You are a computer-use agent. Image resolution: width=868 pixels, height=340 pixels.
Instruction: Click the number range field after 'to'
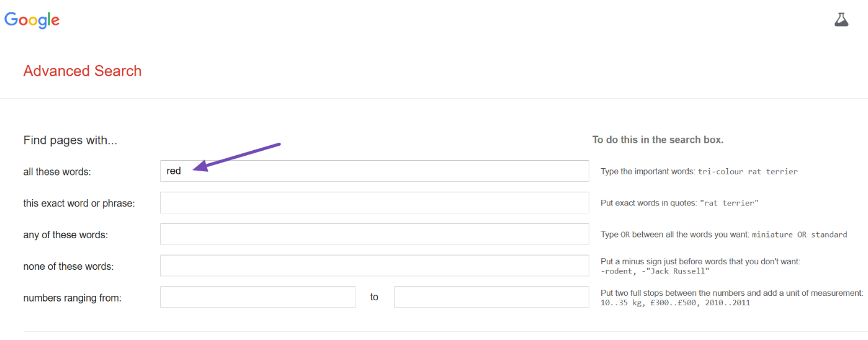coord(491,297)
